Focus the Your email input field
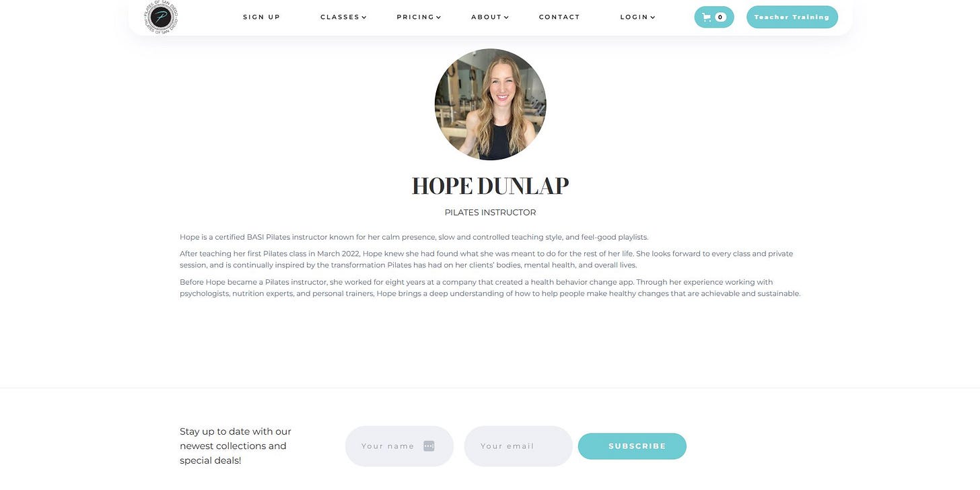This screenshot has width=980, height=490. point(518,446)
